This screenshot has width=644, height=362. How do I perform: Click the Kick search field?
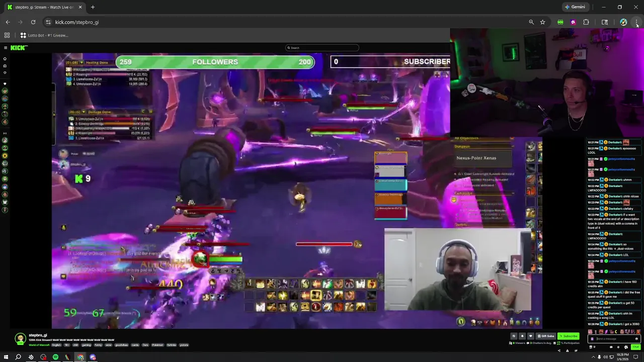pos(322,48)
